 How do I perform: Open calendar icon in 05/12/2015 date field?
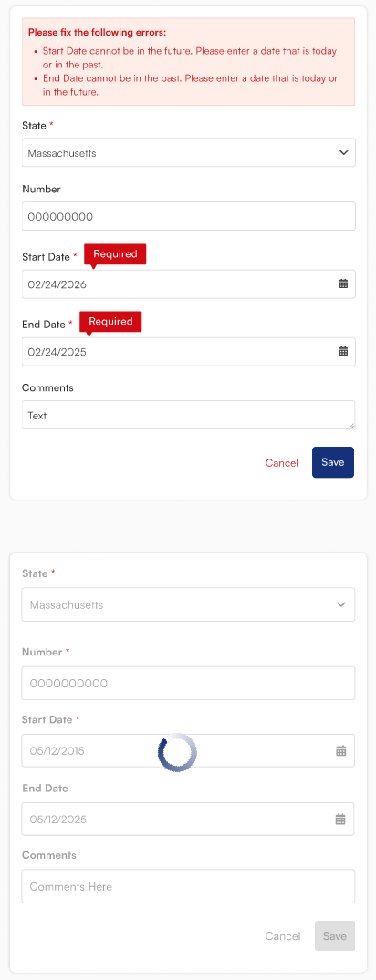(x=341, y=750)
